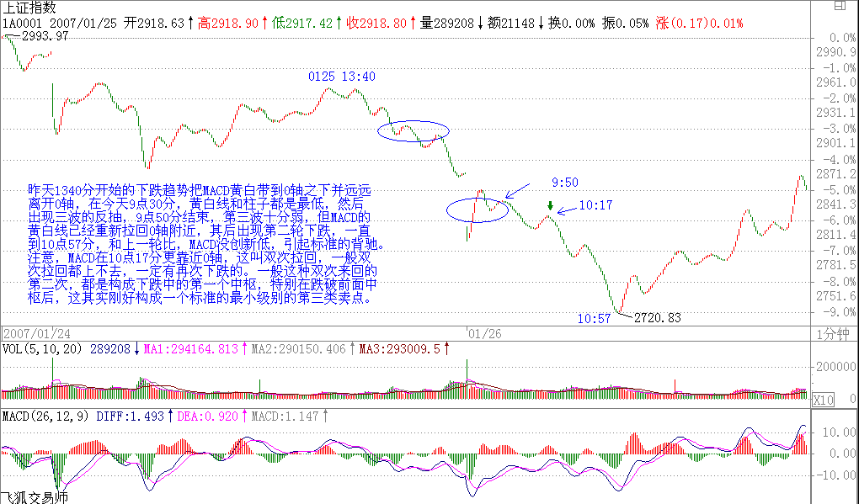Viewport: 859px width, 504px height.
Task: Click the red up arrow after MA3 value
Action: [446, 348]
